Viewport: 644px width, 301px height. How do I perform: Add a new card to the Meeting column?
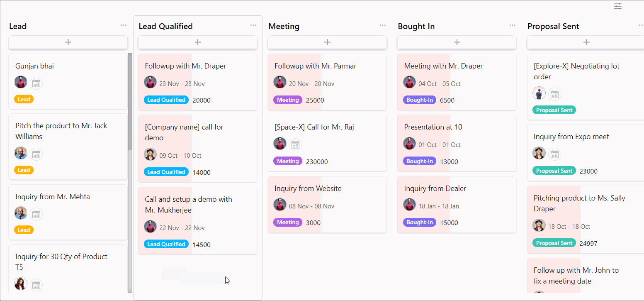327,42
